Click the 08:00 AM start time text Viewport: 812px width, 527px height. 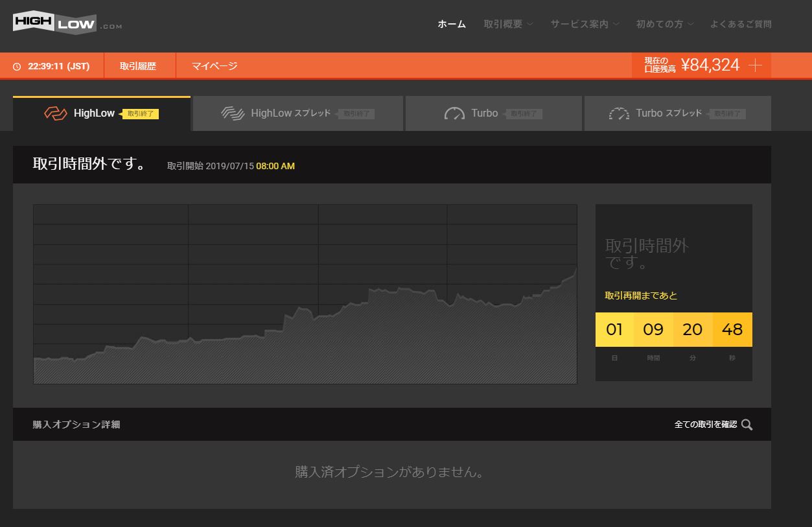(275, 166)
